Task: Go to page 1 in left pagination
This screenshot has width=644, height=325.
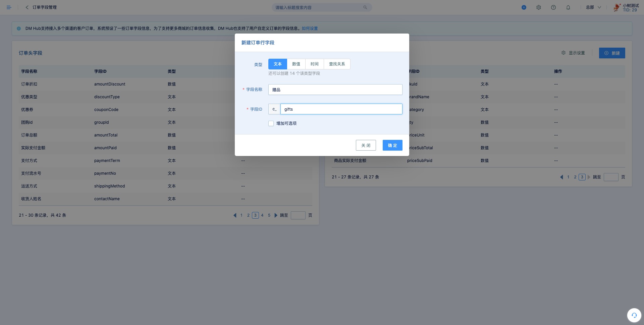Action: (241, 215)
